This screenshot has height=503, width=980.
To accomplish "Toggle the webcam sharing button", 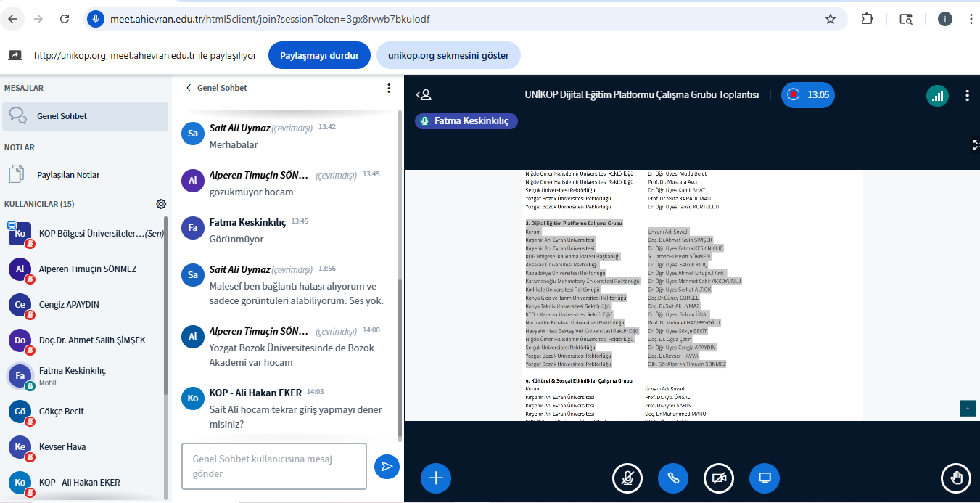I will (x=719, y=478).
